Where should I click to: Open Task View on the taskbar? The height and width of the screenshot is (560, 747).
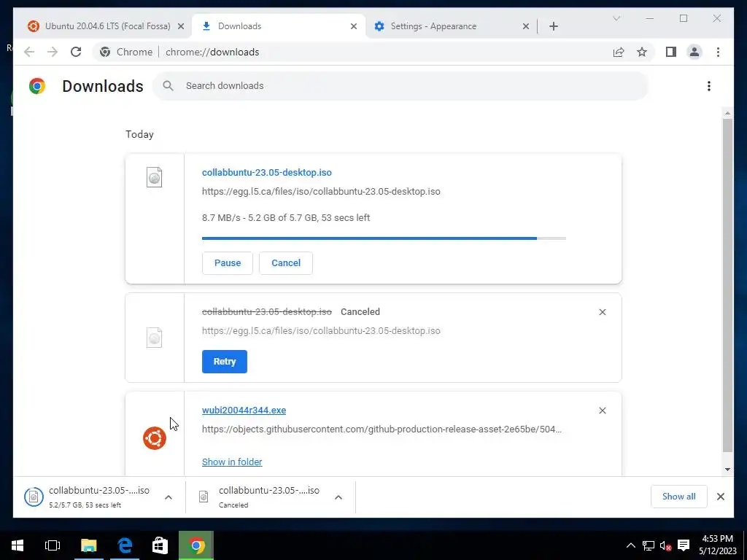[x=53, y=545]
